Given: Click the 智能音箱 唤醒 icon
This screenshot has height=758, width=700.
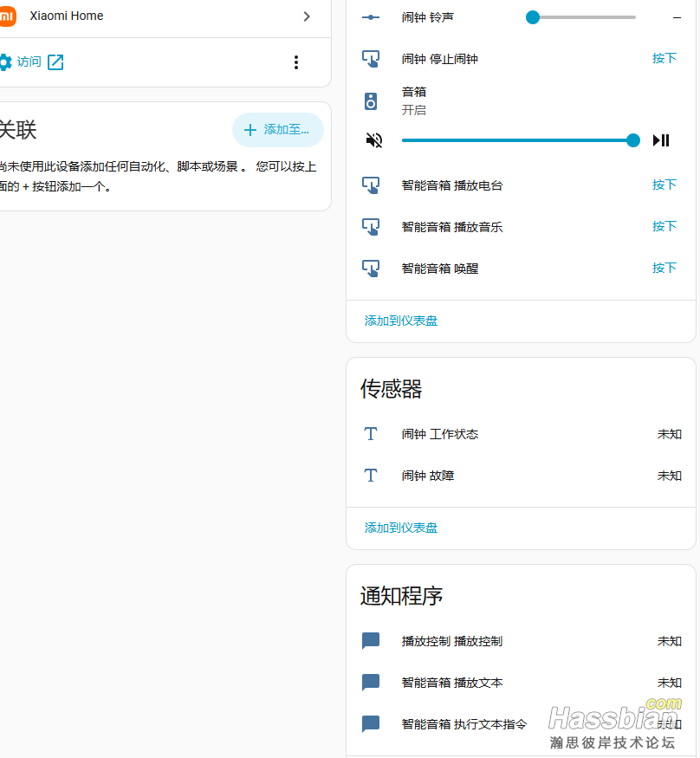Looking at the screenshot, I should click(371, 269).
